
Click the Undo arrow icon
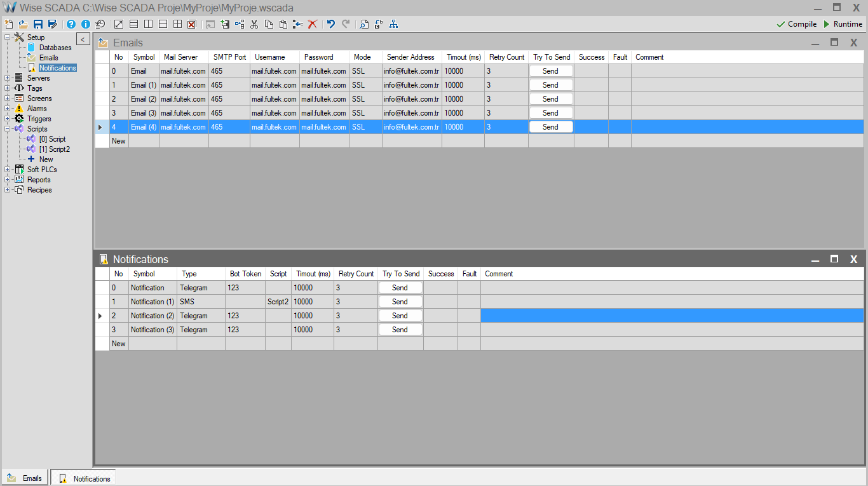[x=330, y=24]
